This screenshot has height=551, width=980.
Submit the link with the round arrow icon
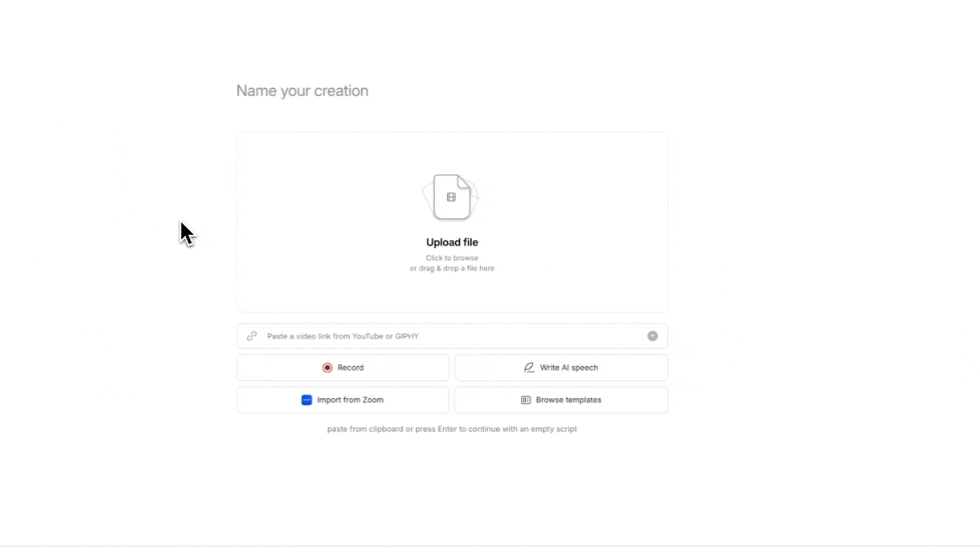[653, 336]
